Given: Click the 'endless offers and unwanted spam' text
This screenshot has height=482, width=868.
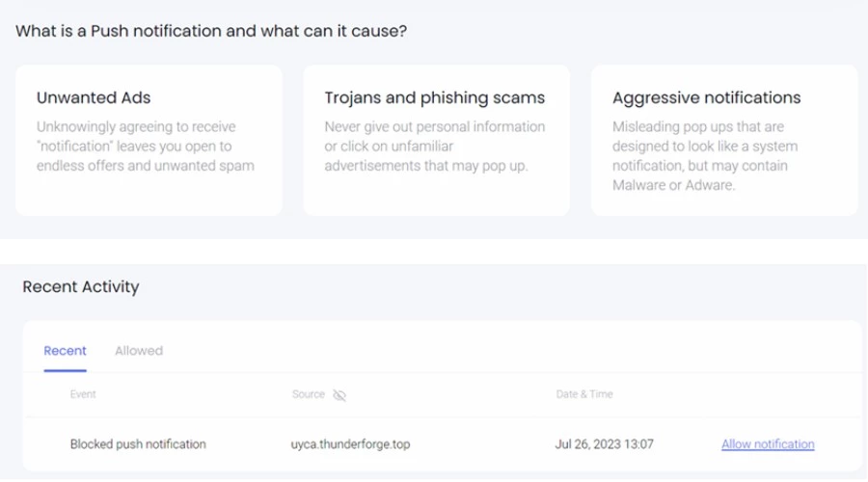Looking at the screenshot, I should tap(146, 166).
